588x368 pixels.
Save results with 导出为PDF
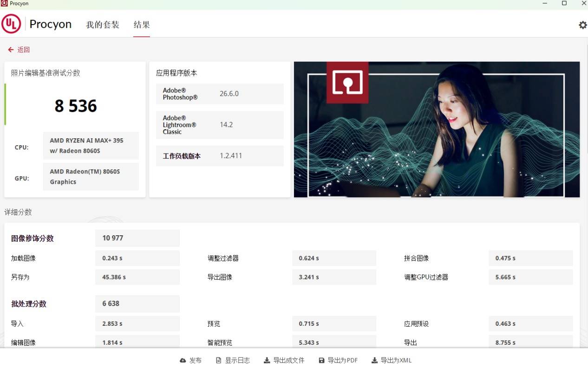[338, 360]
